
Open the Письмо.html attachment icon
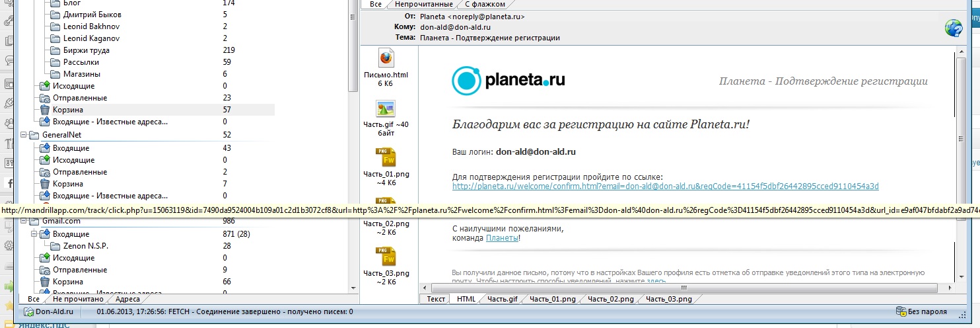(x=386, y=58)
